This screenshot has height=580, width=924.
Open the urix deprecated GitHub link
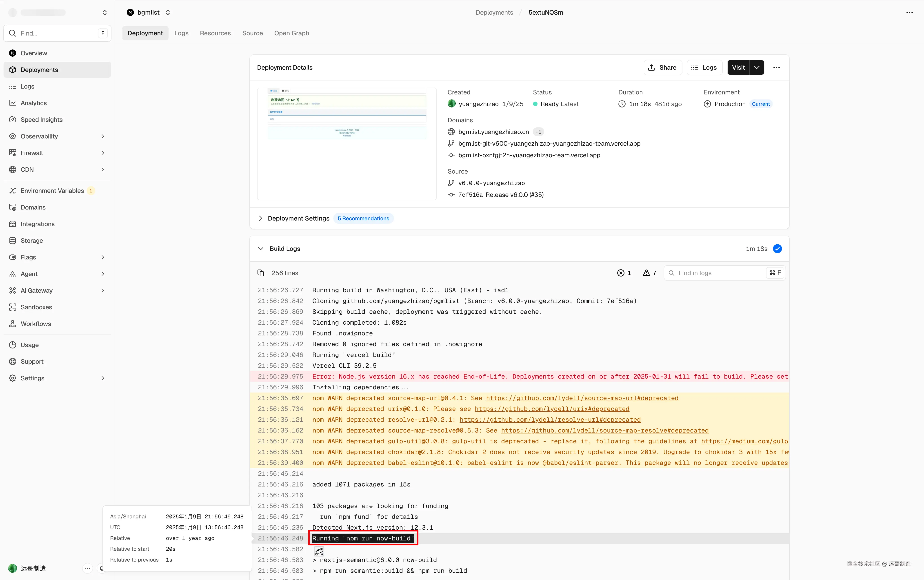552,409
